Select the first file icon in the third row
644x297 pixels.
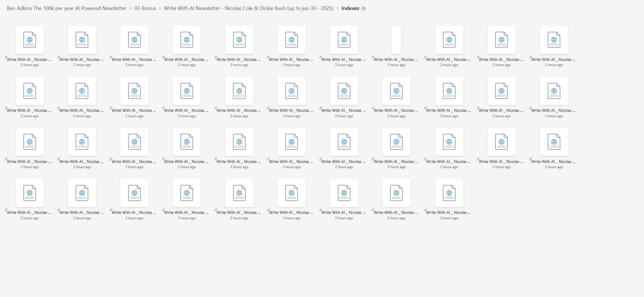tap(30, 142)
